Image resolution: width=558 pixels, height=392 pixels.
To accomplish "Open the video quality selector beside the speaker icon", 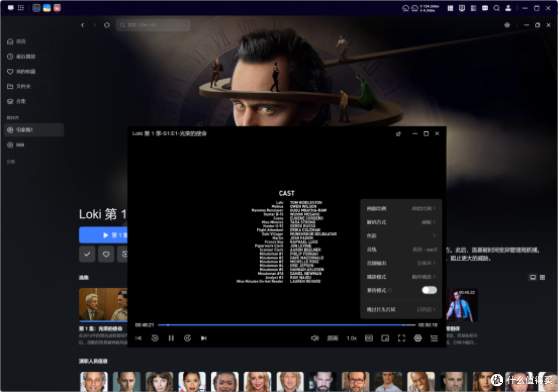I will [333, 338].
